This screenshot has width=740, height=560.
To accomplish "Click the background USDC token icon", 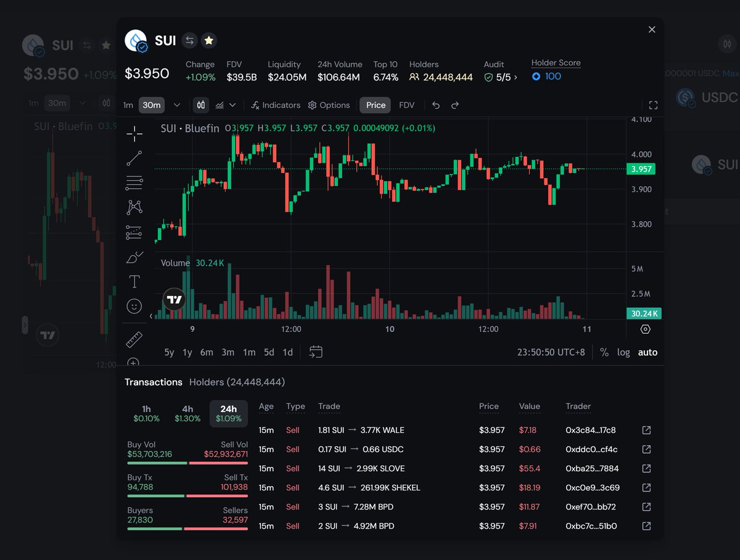I will 686,97.
